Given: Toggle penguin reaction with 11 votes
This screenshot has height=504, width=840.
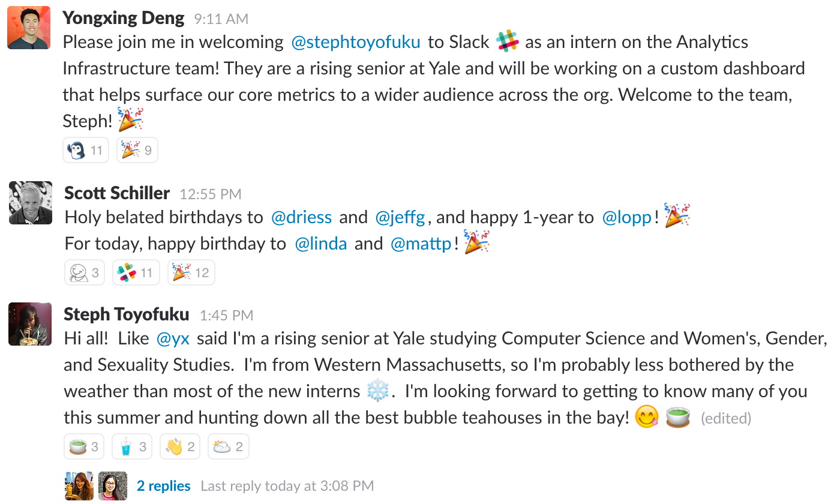Looking at the screenshot, I should click(x=85, y=151).
